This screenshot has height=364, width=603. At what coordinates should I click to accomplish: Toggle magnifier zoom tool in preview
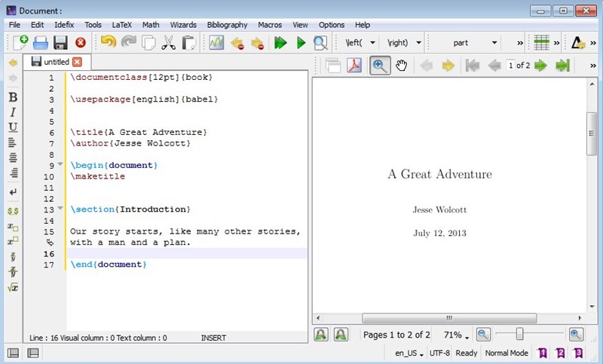(x=380, y=66)
